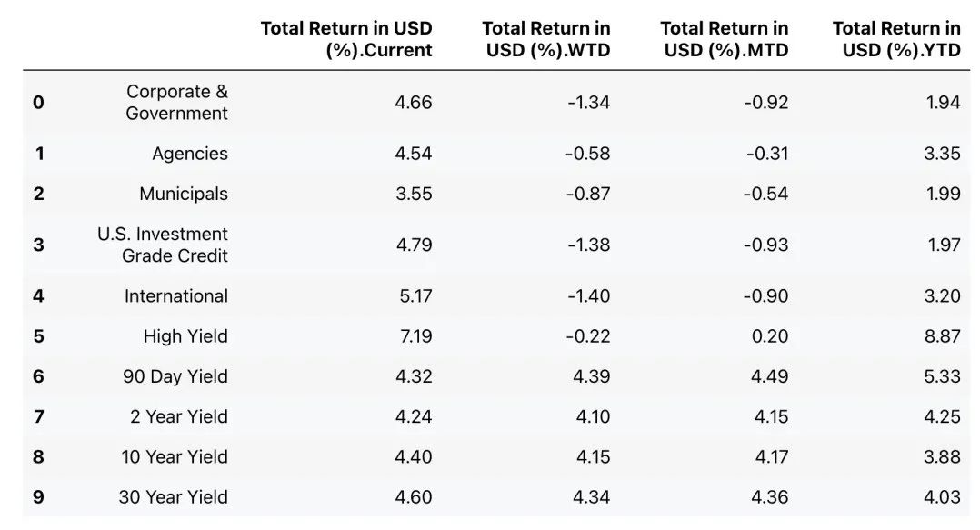Select row index 5 in the table
Viewport: 980px width, 530px height.
[38, 336]
